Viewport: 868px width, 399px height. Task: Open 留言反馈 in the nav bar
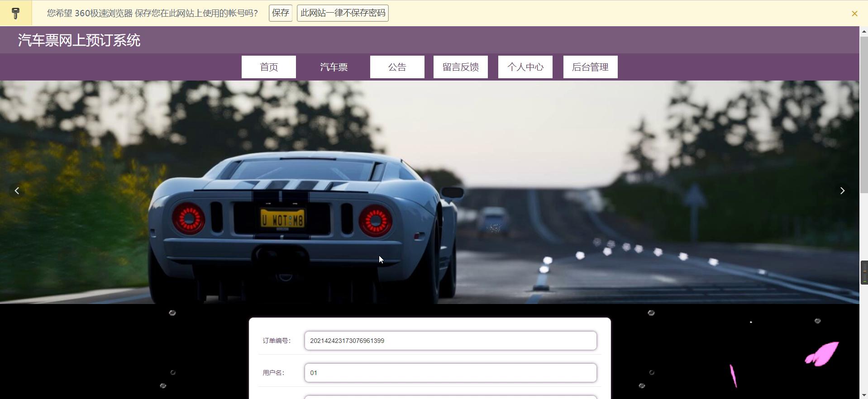click(461, 67)
